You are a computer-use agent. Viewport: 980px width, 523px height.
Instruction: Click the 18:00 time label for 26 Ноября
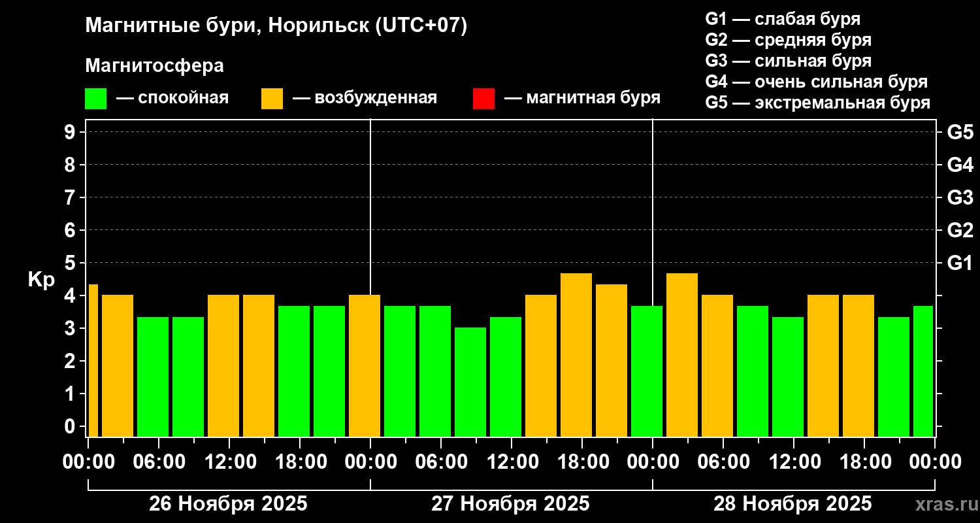300,462
